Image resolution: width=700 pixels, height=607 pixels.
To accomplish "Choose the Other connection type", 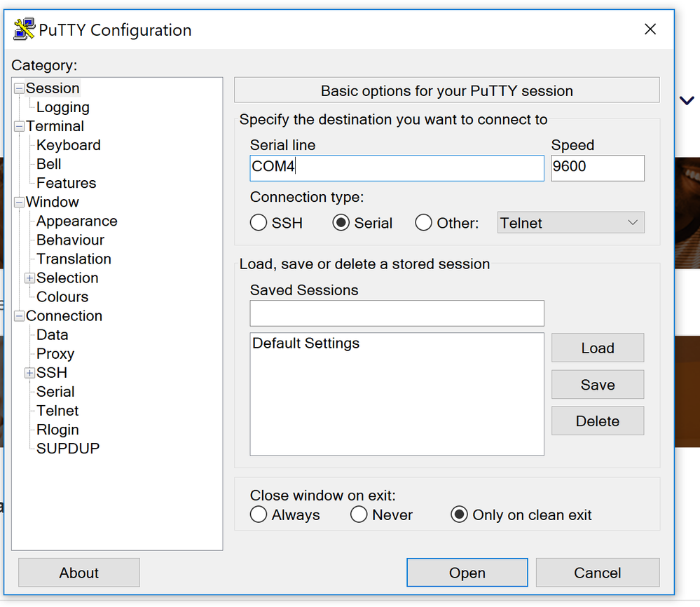I will 424,223.
